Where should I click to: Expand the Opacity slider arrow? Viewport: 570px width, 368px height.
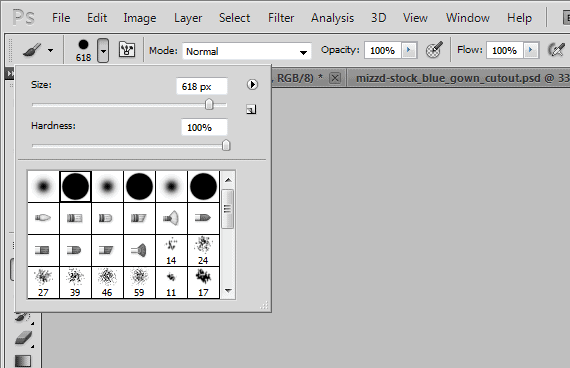point(409,50)
